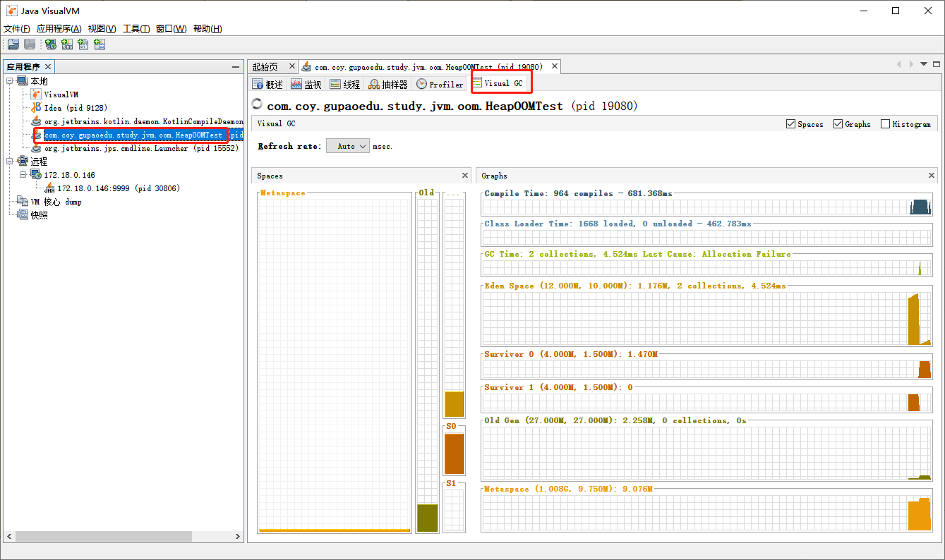Click the 'GC Time: 2 collections' label

pos(637,254)
